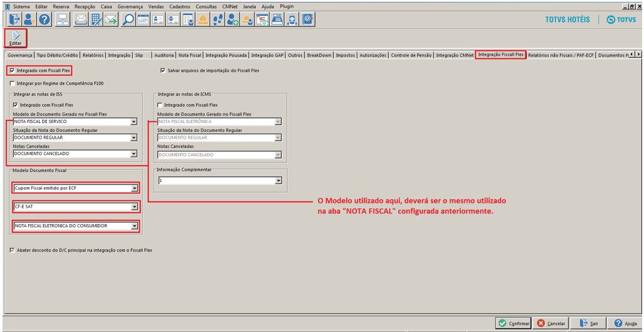Click the network diagram toolbar icon
Viewport: 644px width, 332px height.
coord(63,19)
